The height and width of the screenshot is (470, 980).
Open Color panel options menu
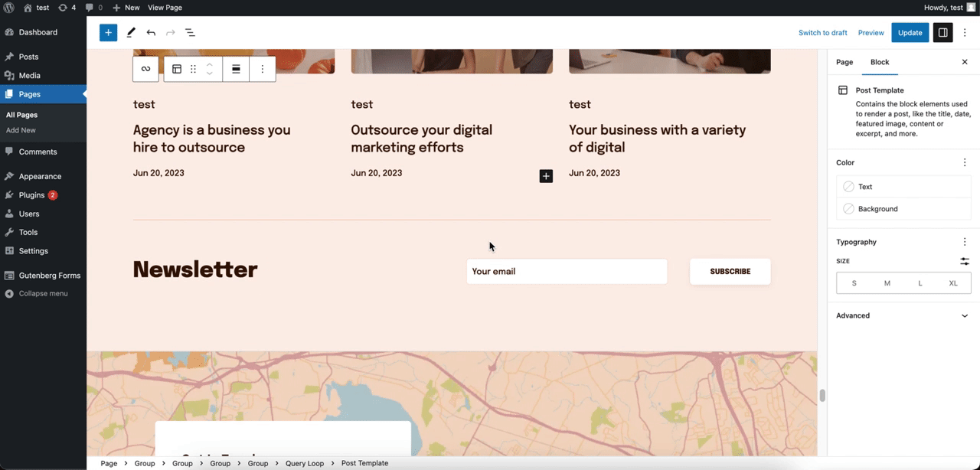coord(965,162)
